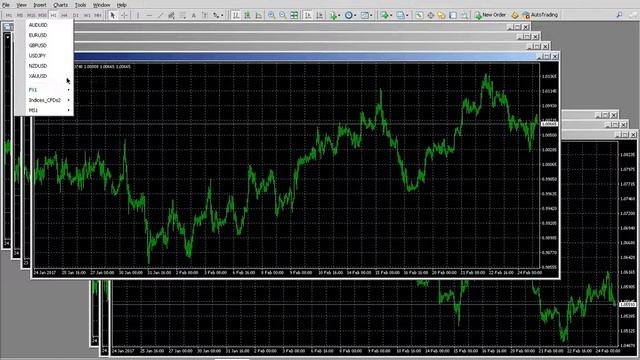
Task: Open the Navigator panel icon
Action: [x=441, y=15]
